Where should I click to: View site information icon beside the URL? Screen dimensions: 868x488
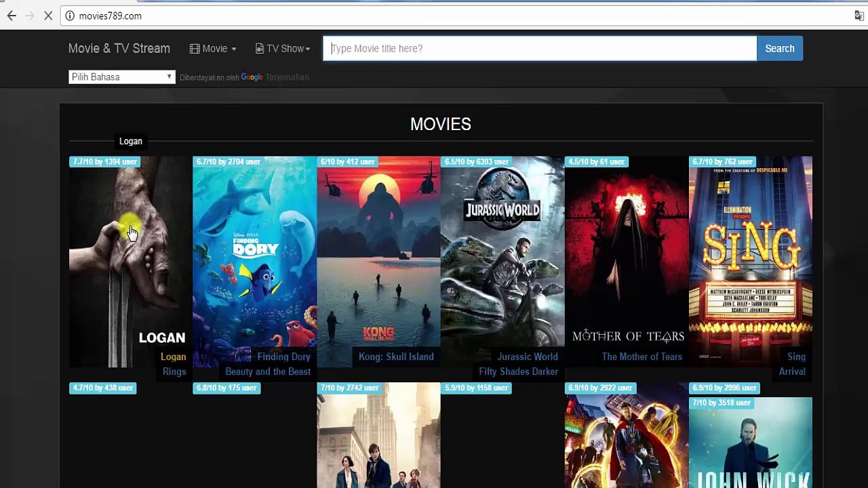[x=70, y=16]
